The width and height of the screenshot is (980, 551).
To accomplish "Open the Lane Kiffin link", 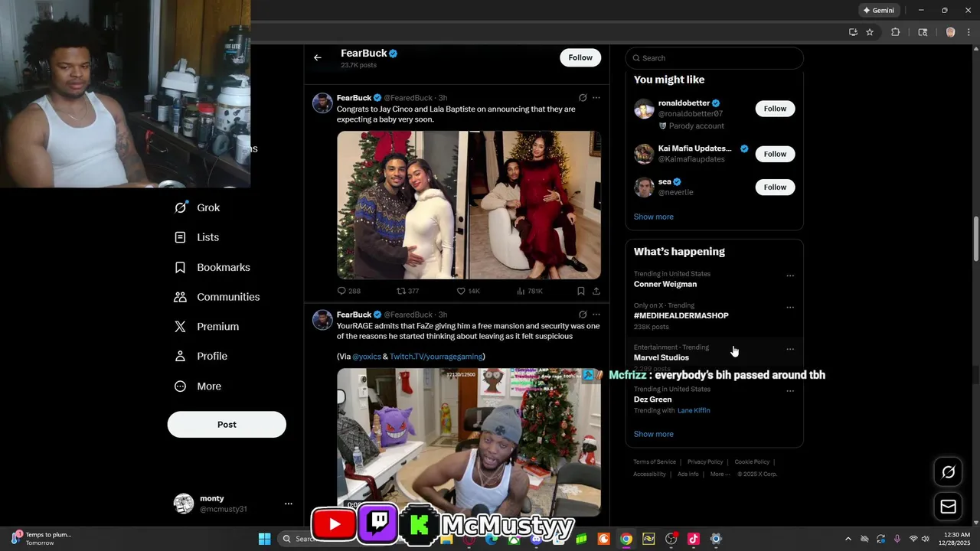I will click(x=694, y=411).
